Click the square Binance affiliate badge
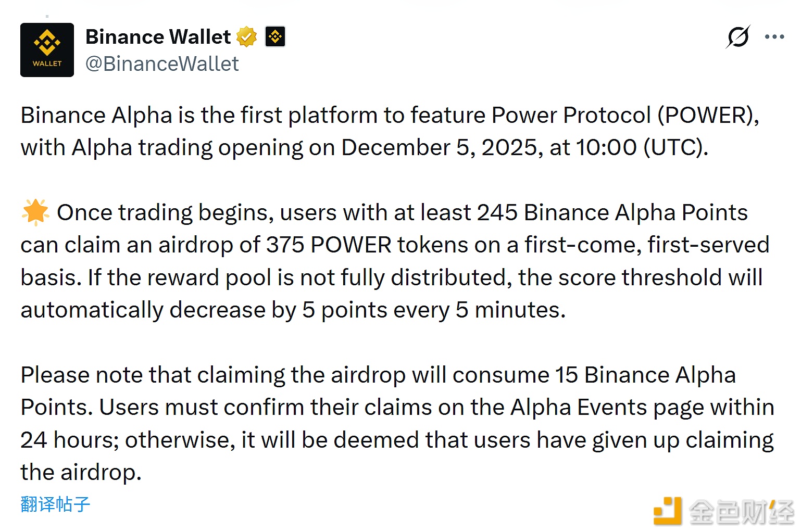 [x=275, y=37]
